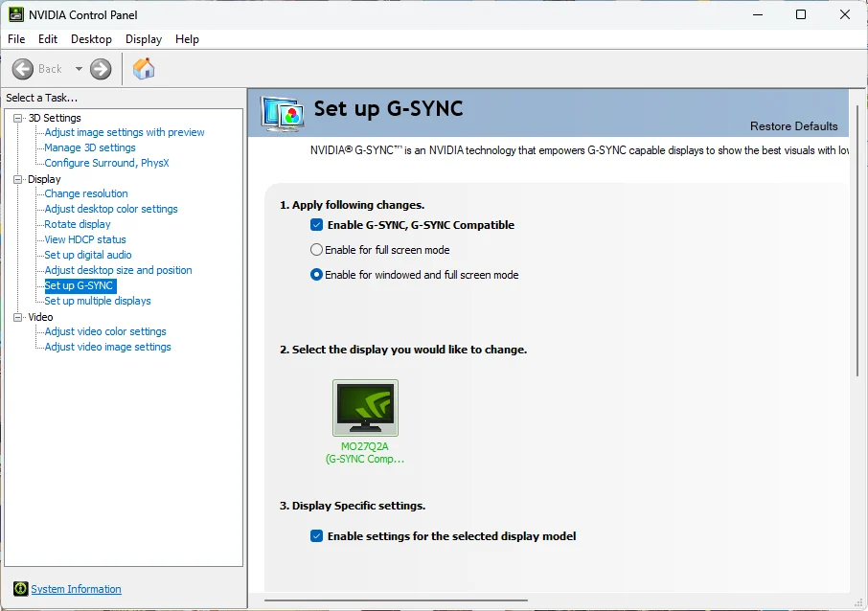Viewport: 868px width, 611px height.
Task: Click the MO27Q2A (G-SYNC Comp... label
Action: tap(365, 453)
